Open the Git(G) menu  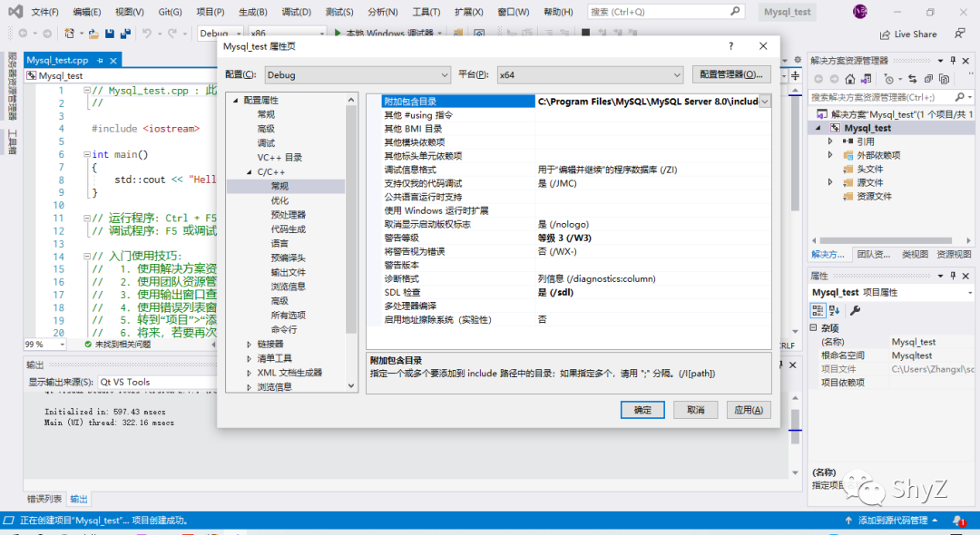(x=170, y=12)
